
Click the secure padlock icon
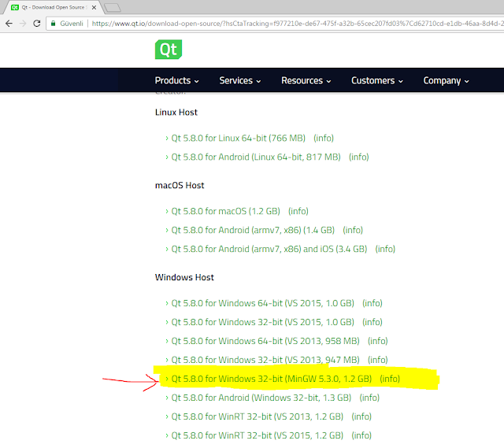(x=54, y=24)
